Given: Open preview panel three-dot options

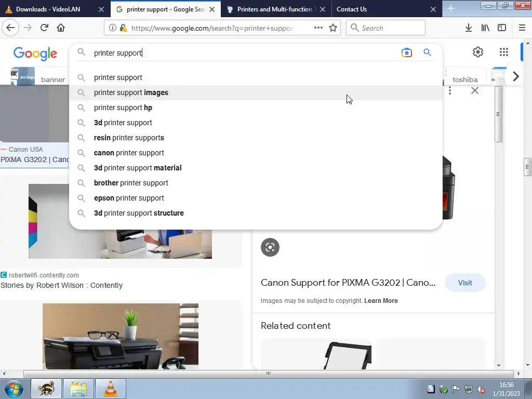Looking at the screenshot, I should click(x=450, y=90).
